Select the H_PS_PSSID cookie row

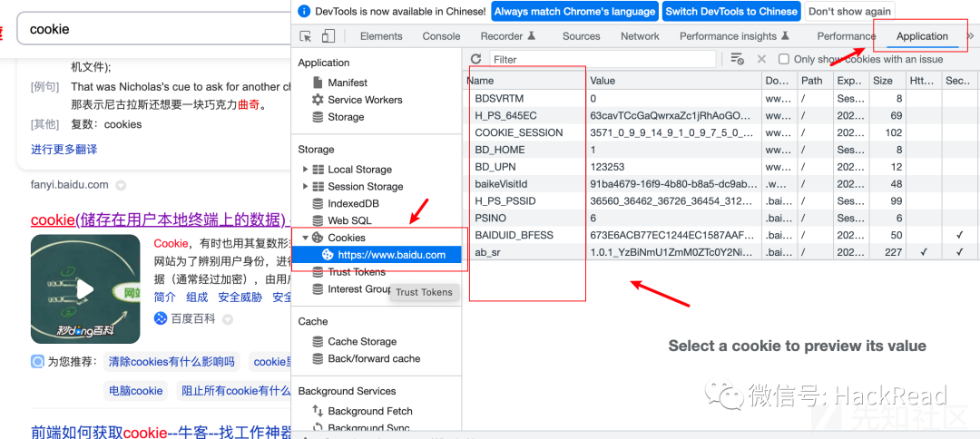click(721, 201)
